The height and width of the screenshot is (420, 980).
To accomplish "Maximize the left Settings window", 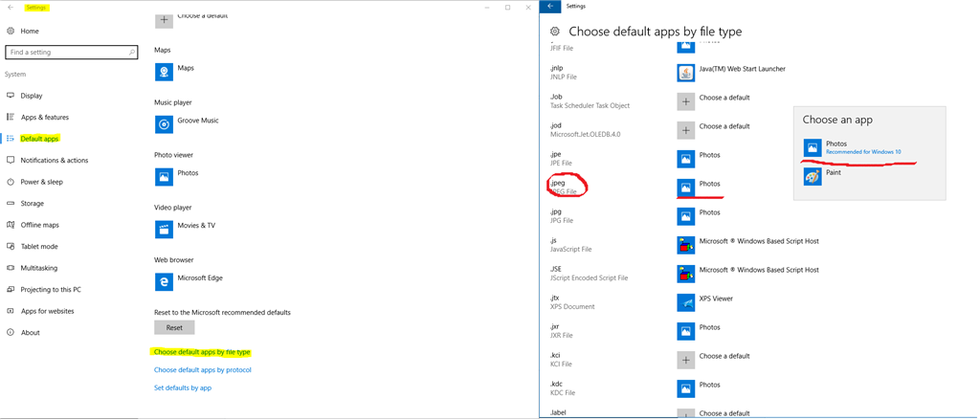I will point(507,8).
